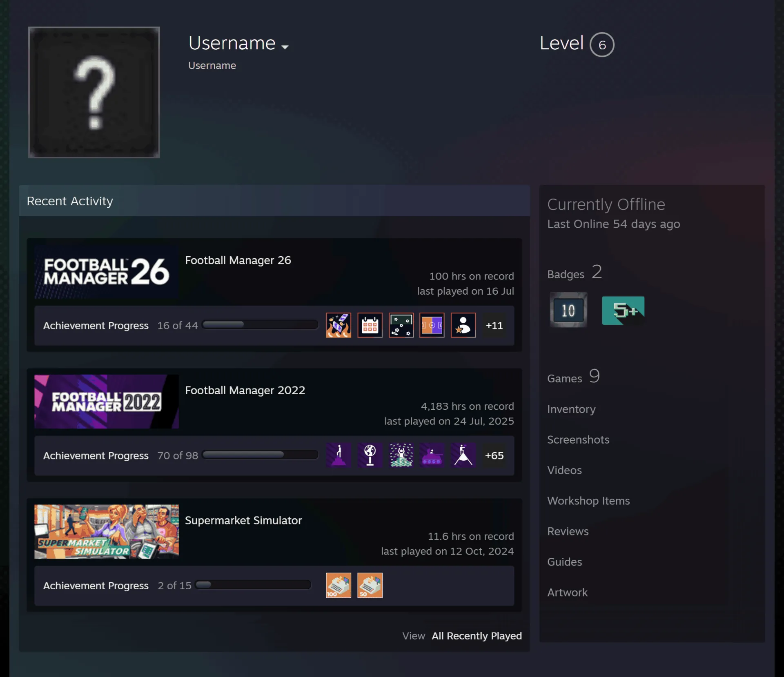Screen dimensions: 784x677
Task: Click the Supermarket Simulator achievement progress bar
Action: click(x=253, y=585)
